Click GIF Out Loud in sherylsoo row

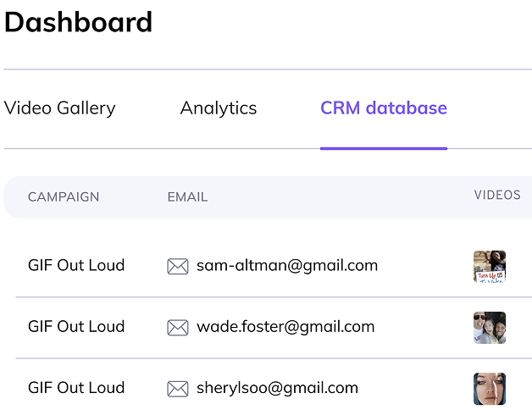pyautogui.click(x=76, y=388)
